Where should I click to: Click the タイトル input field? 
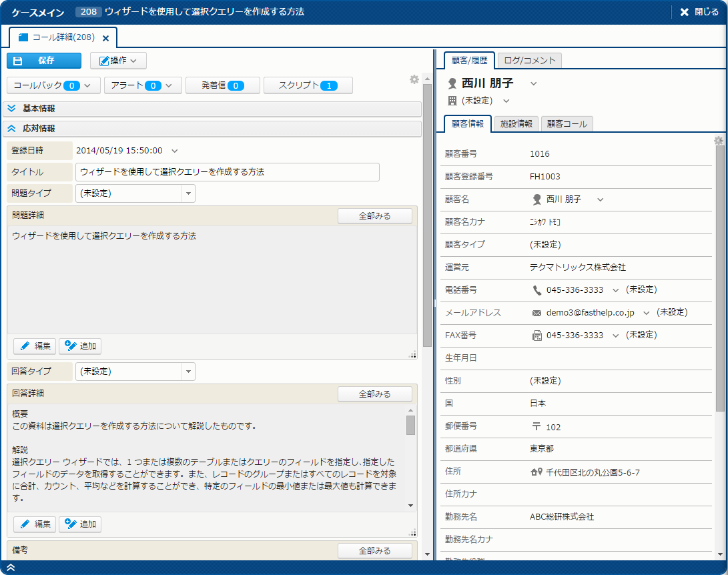pos(227,172)
